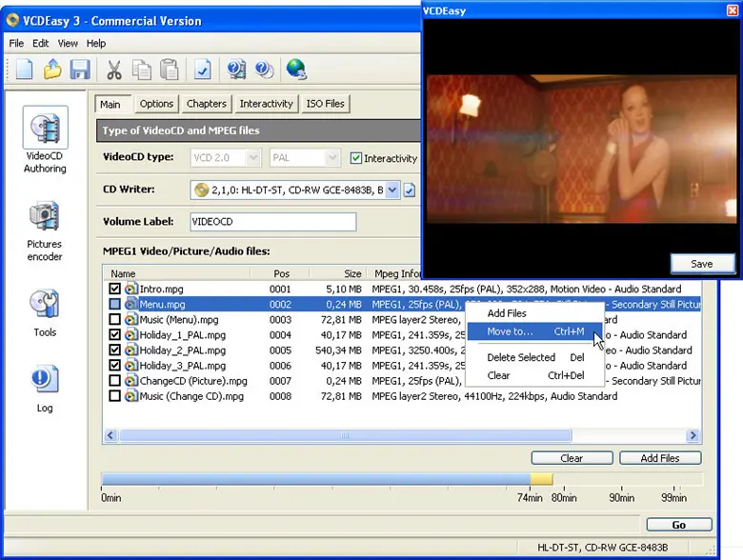The height and width of the screenshot is (560, 743).
Task: Open the VideoCD type VCD 2.0 dropdown
Action: pos(253,158)
